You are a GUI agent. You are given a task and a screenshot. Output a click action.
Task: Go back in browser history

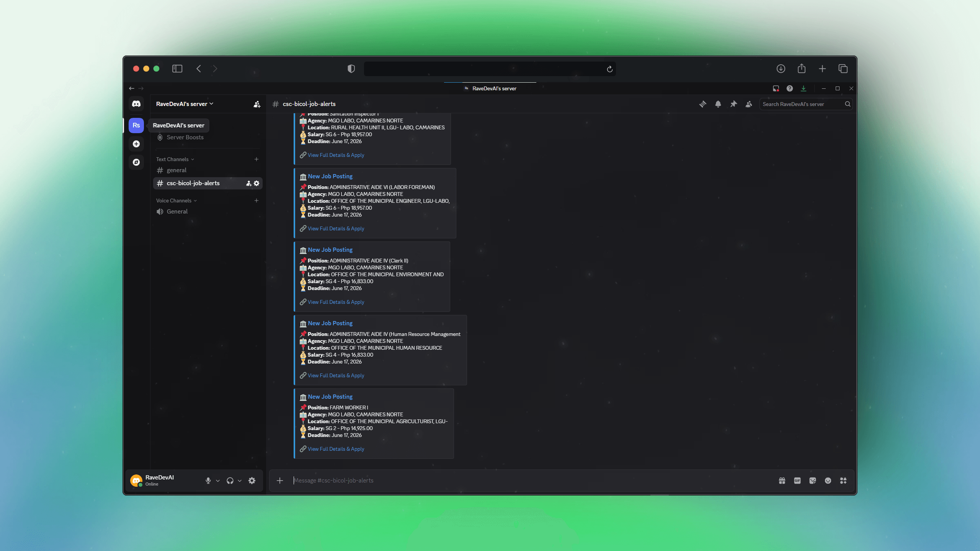click(199, 69)
